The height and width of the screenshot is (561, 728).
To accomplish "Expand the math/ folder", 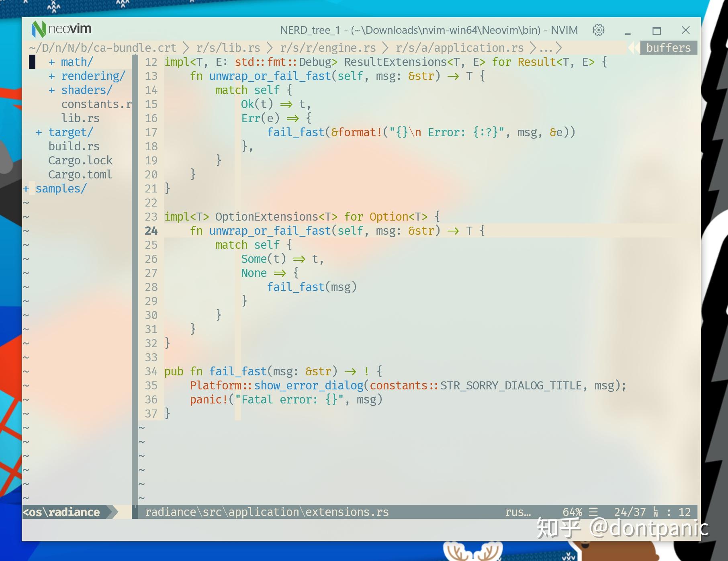I will (x=52, y=62).
